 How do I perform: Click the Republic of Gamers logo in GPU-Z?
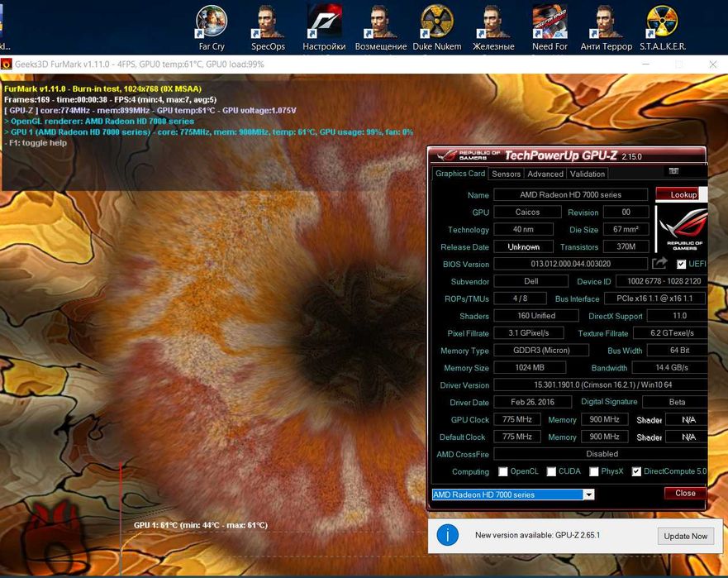(682, 230)
